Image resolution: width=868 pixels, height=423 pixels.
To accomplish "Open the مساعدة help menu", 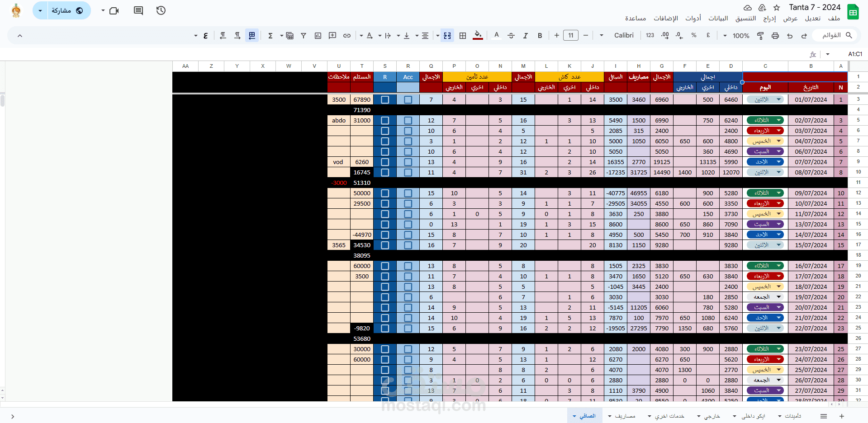I will point(636,18).
